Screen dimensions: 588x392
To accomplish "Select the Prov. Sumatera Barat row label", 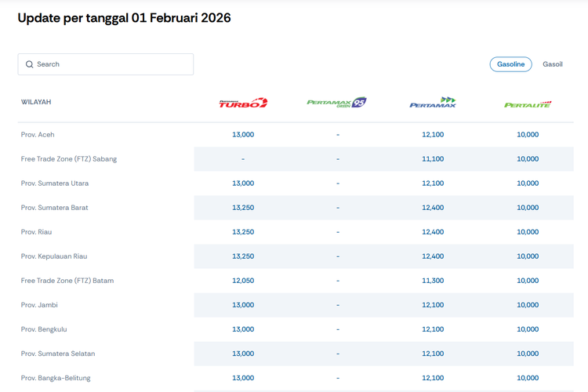I will [x=54, y=208].
